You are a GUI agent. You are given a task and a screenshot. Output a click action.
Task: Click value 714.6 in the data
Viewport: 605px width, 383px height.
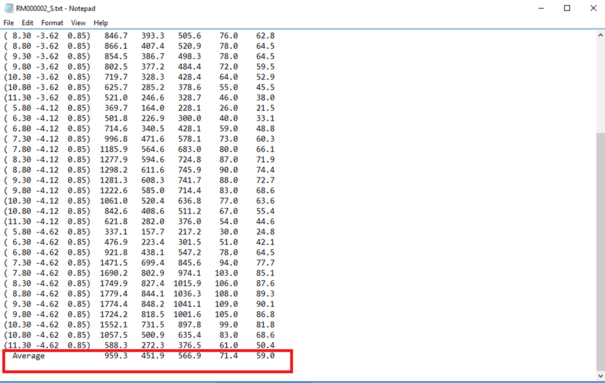116,128
